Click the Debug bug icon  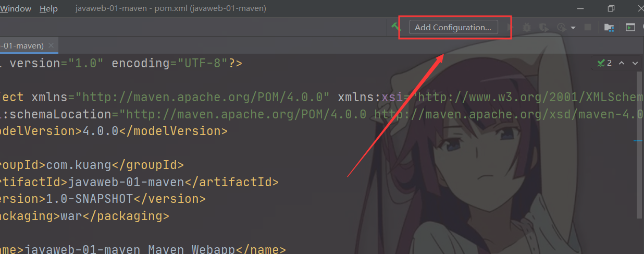[x=527, y=28]
